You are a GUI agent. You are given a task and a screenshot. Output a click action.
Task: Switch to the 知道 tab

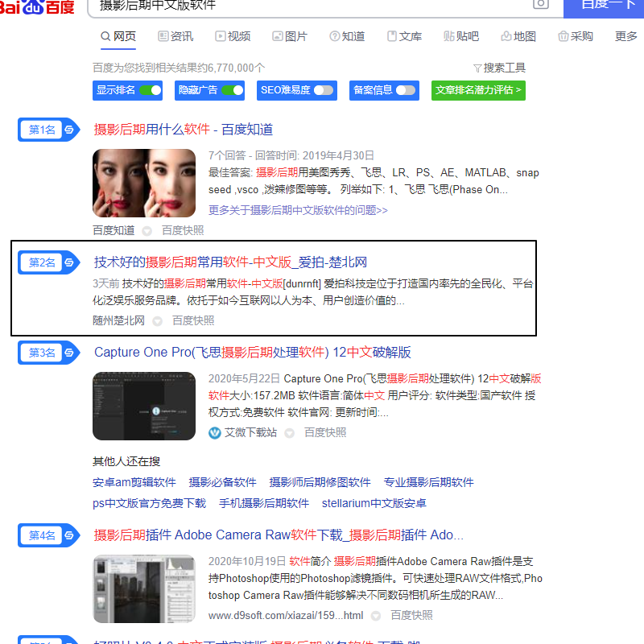tap(347, 36)
